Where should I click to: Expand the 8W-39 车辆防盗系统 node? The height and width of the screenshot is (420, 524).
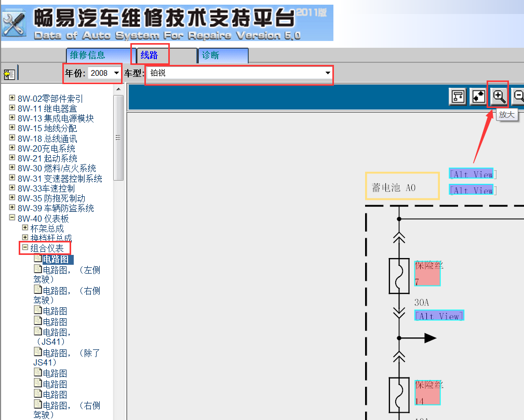click(x=12, y=207)
